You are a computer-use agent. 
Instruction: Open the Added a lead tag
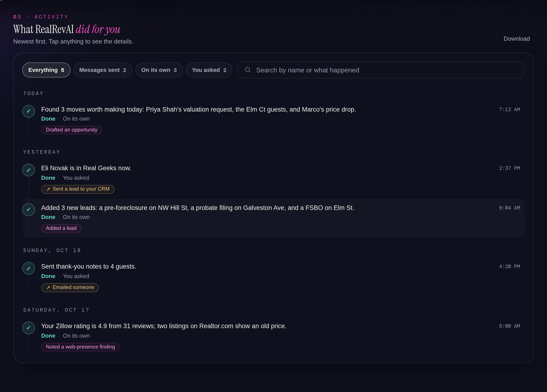[x=61, y=228]
